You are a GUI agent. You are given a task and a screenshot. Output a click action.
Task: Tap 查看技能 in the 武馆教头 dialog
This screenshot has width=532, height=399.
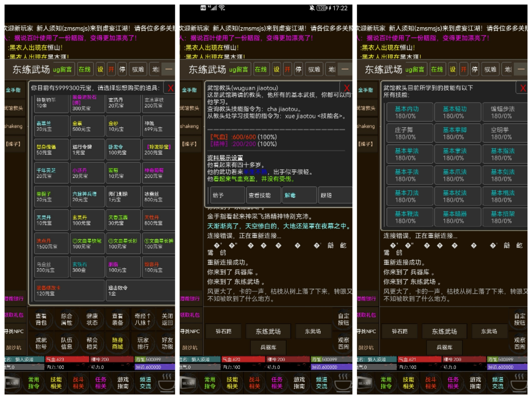click(x=264, y=195)
